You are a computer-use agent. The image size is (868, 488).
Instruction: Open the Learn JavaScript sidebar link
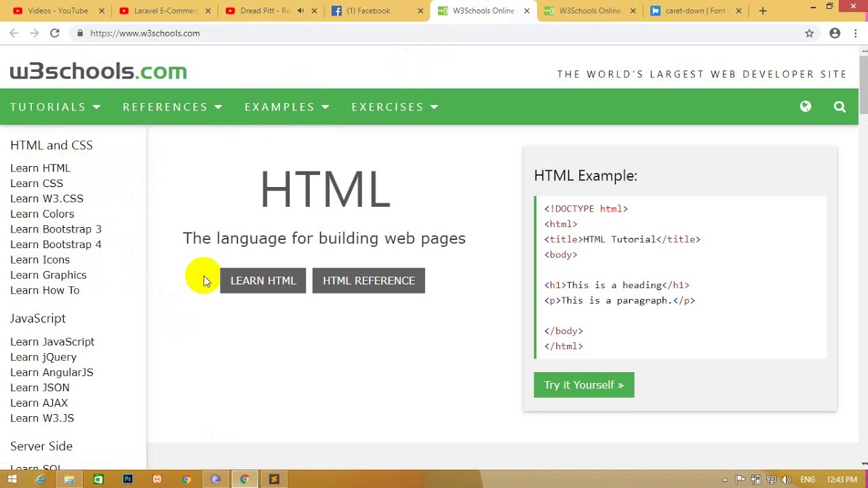52,342
